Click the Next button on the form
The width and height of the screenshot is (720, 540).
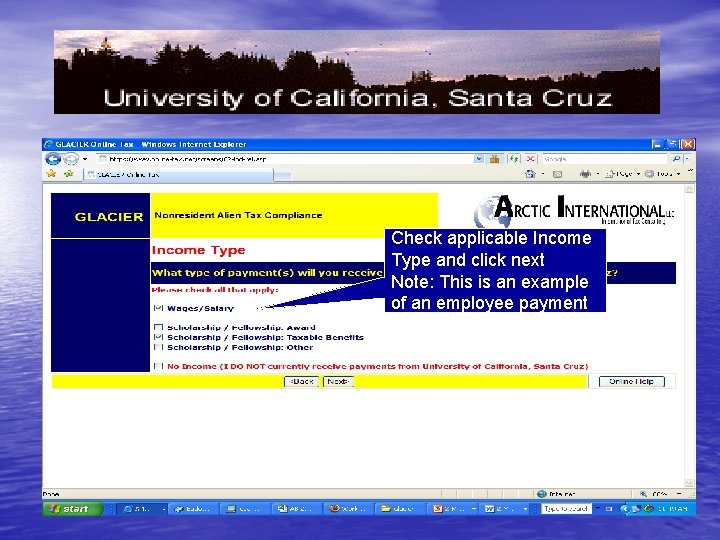pyautogui.click(x=338, y=382)
